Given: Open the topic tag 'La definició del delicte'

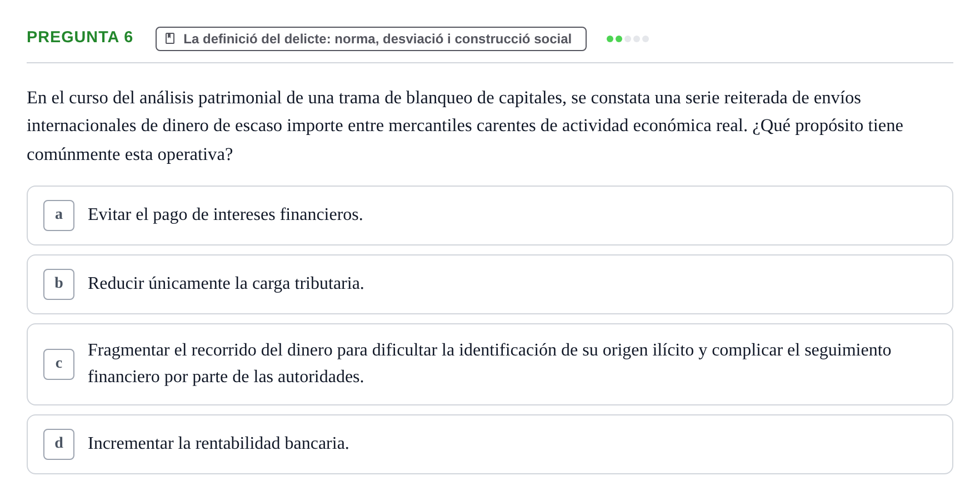Looking at the screenshot, I should click(371, 39).
